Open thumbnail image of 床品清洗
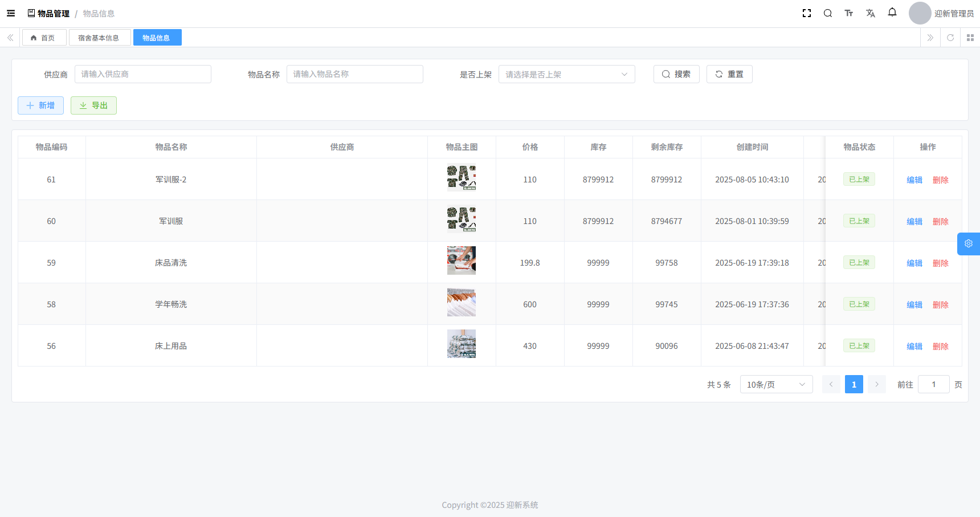 click(461, 260)
